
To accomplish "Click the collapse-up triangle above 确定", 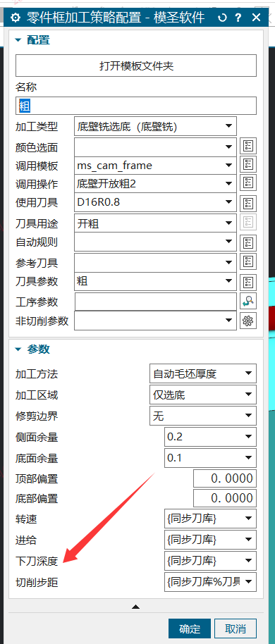I will (x=136, y=606).
